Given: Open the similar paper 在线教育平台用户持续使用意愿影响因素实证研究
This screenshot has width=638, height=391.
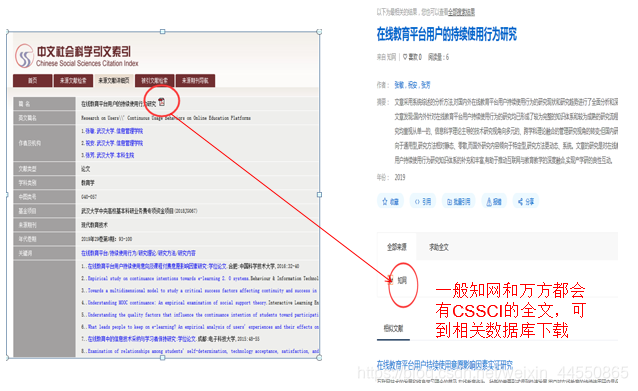Looking at the screenshot, I should [445, 365].
